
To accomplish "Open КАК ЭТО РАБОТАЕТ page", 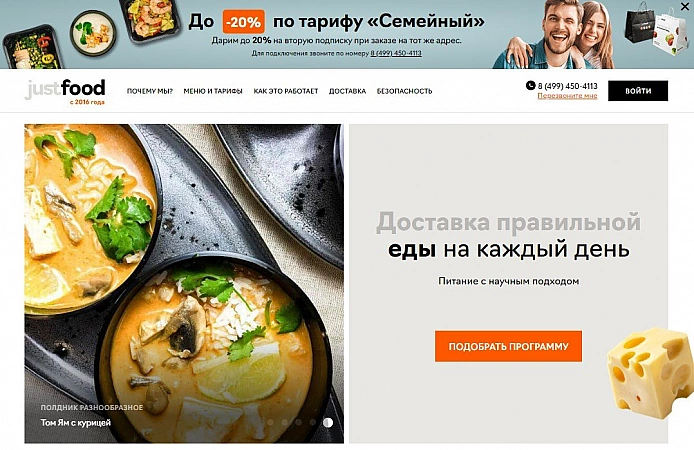I will point(285,91).
